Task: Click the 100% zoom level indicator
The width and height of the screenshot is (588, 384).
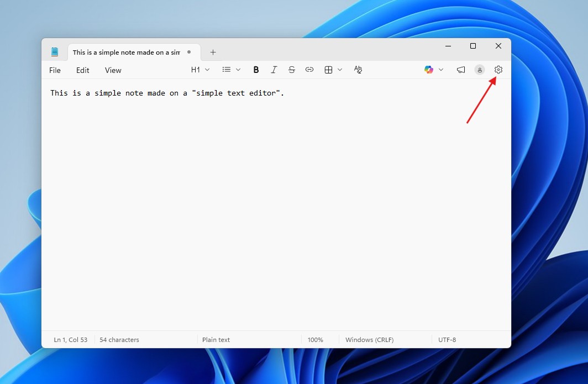Action: pyautogui.click(x=315, y=340)
